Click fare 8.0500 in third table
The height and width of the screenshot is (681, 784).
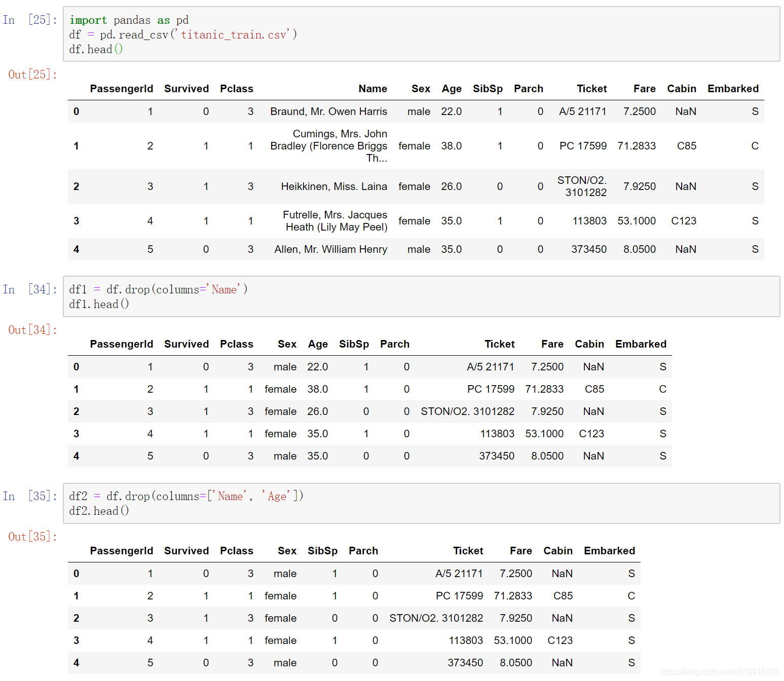click(x=515, y=663)
